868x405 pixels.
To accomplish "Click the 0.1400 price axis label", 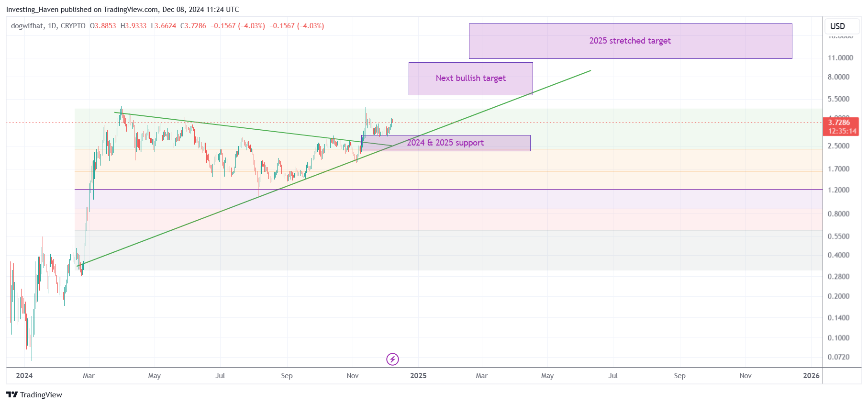I will pos(838,318).
